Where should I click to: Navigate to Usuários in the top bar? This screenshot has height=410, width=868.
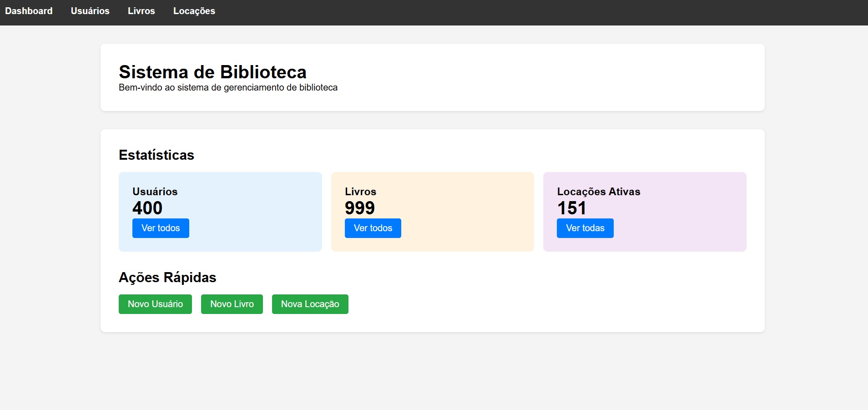click(x=90, y=11)
